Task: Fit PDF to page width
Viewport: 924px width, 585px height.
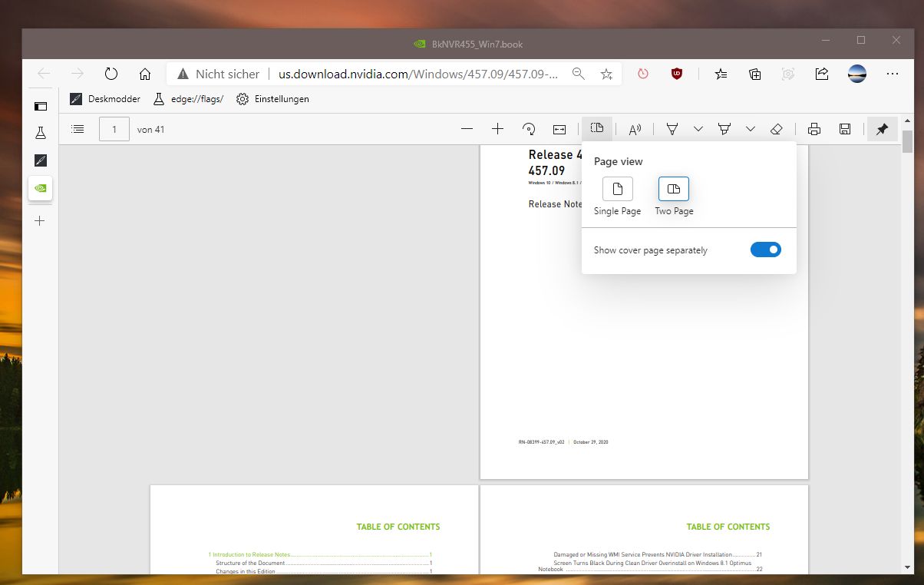Action: tap(559, 129)
